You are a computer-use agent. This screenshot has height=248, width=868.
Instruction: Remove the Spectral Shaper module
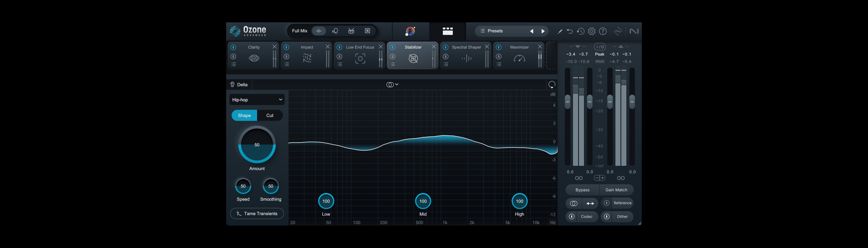487,46
